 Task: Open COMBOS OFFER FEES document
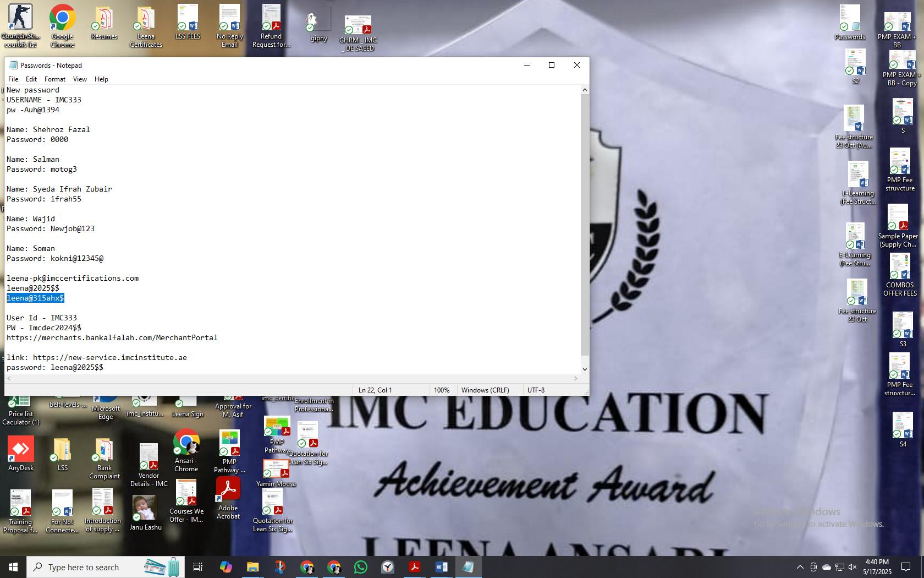click(x=900, y=275)
